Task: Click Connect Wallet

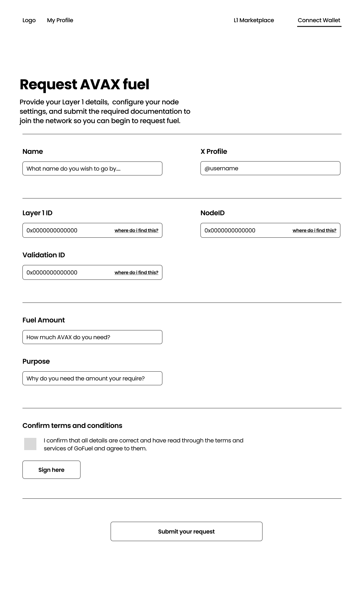Action: click(319, 20)
